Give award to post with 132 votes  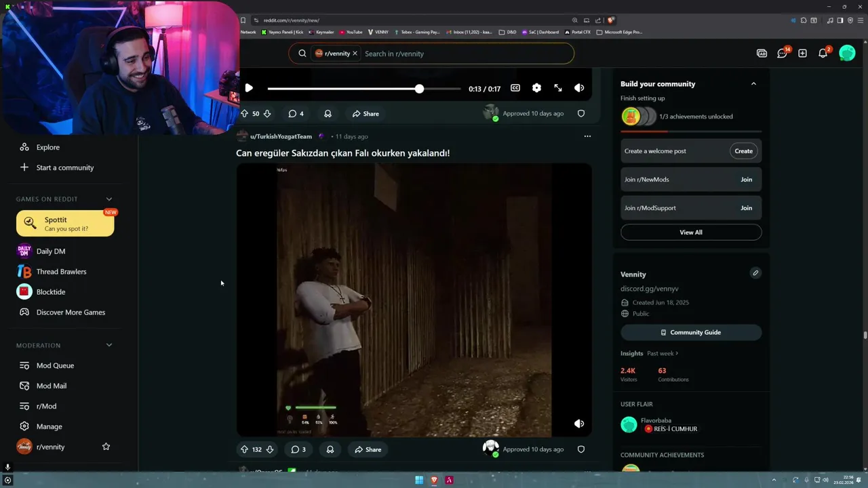tap(330, 449)
